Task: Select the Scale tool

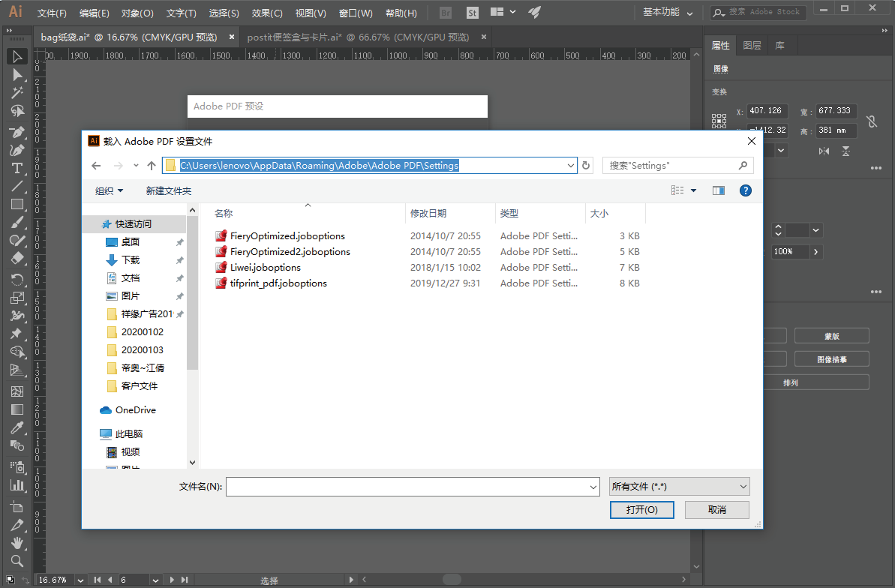Action: pyautogui.click(x=17, y=298)
